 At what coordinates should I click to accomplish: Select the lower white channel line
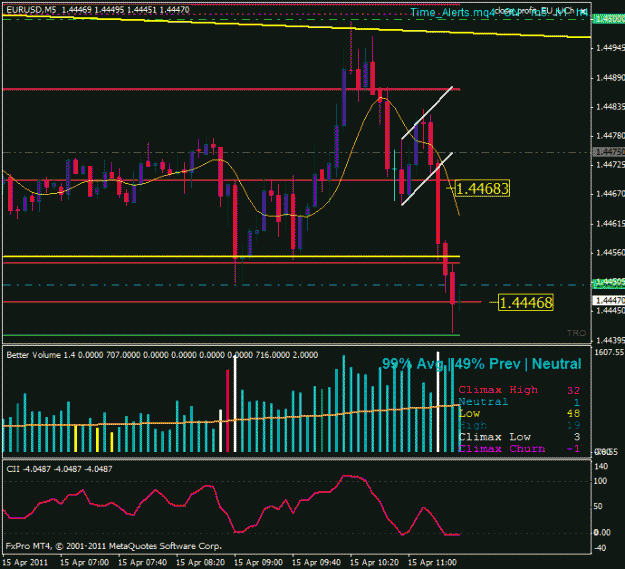pyautogui.click(x=427, y=179)
